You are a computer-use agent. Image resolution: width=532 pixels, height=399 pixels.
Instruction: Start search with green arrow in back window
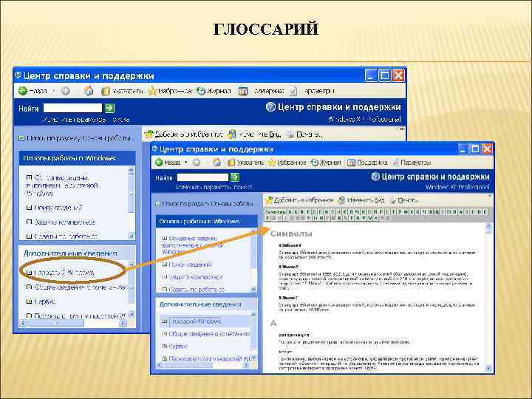109,108
